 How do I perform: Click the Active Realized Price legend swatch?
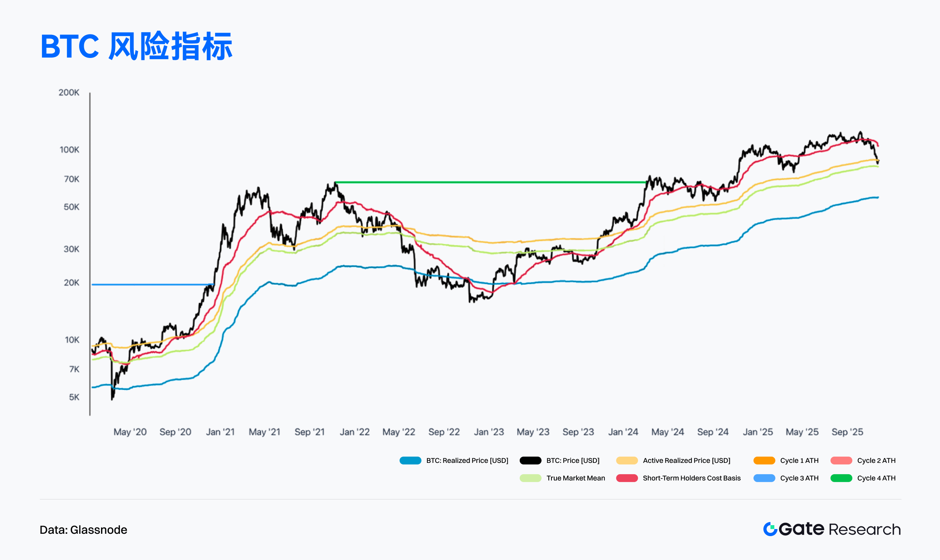pyautogui.click(x=627, y=461)
